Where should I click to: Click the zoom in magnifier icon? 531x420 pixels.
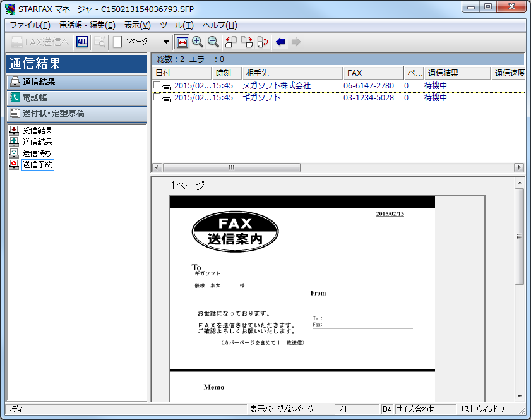coord(198,42)
